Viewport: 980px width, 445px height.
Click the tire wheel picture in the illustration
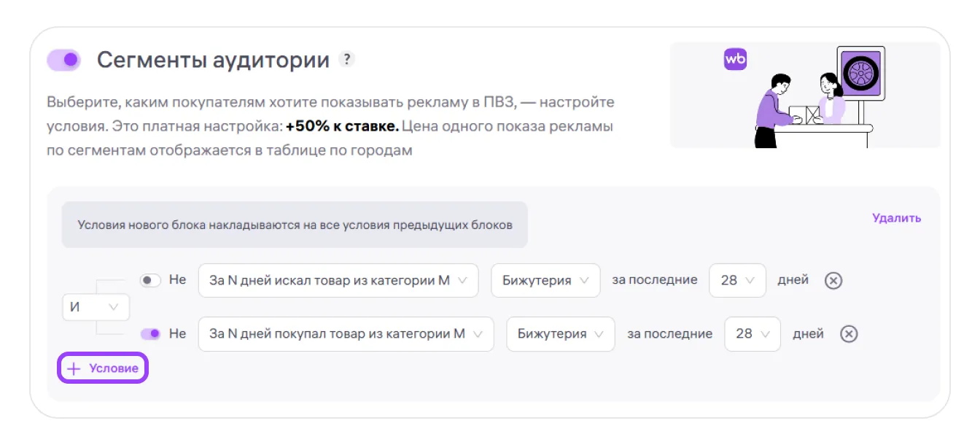(x=860, y=73)
